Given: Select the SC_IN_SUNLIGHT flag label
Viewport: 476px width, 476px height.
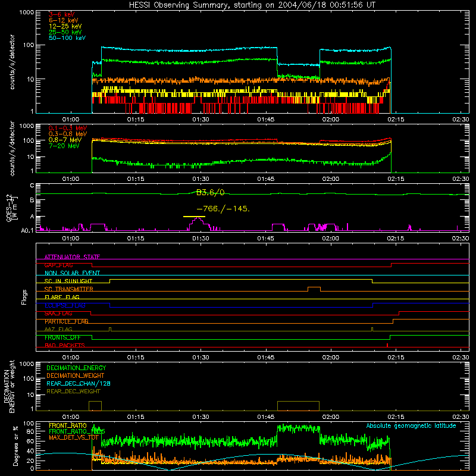Looking at the screenshot, I should coord(68,281).
